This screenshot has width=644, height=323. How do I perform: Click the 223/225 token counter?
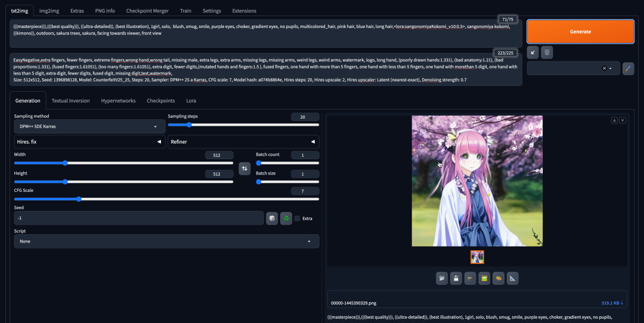click(x=506, y=53)
